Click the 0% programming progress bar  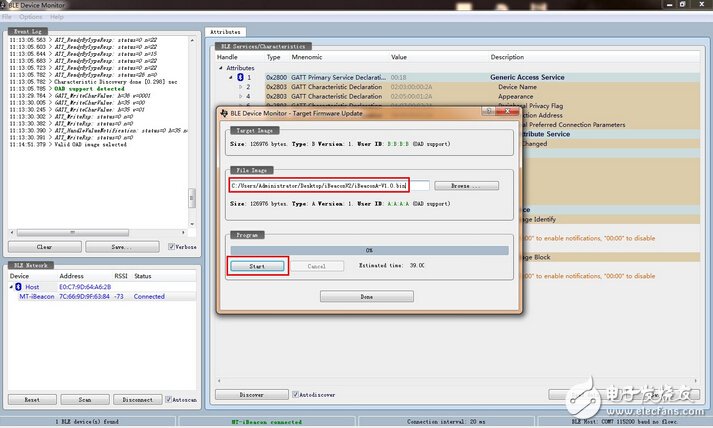click(x=369, y=250)
